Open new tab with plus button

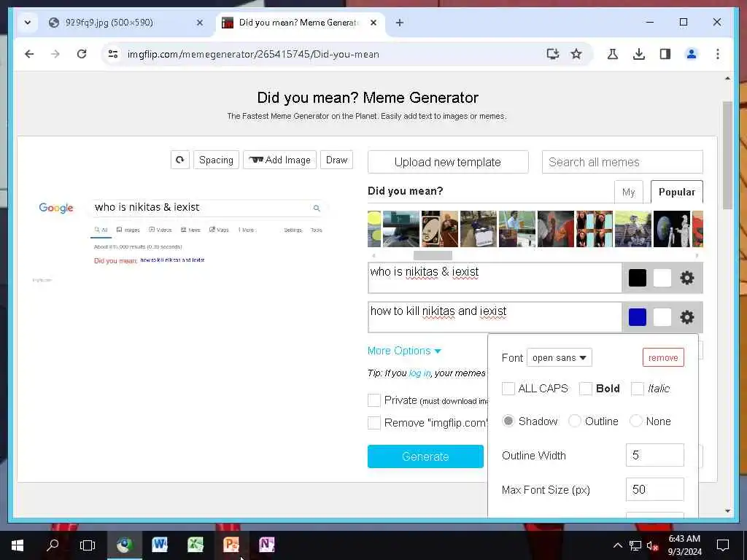[400, 23]
